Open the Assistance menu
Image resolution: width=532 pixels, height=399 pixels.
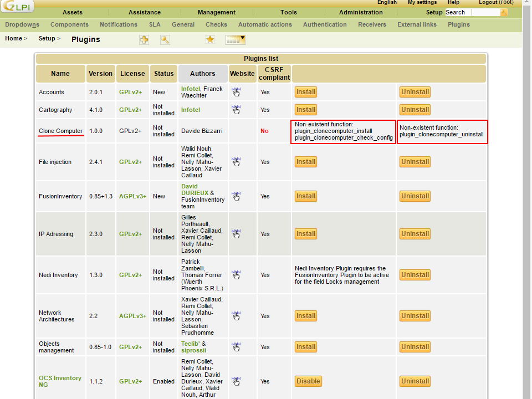click(145, 12)
